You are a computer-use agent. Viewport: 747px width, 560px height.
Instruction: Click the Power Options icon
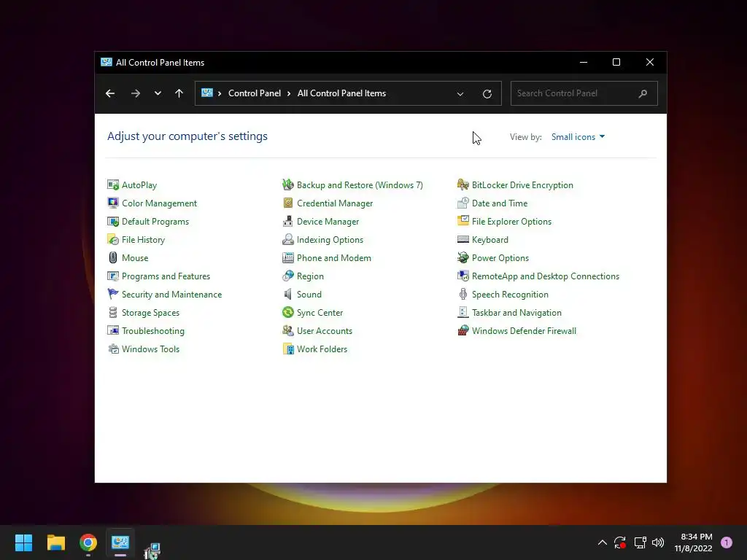462,257
